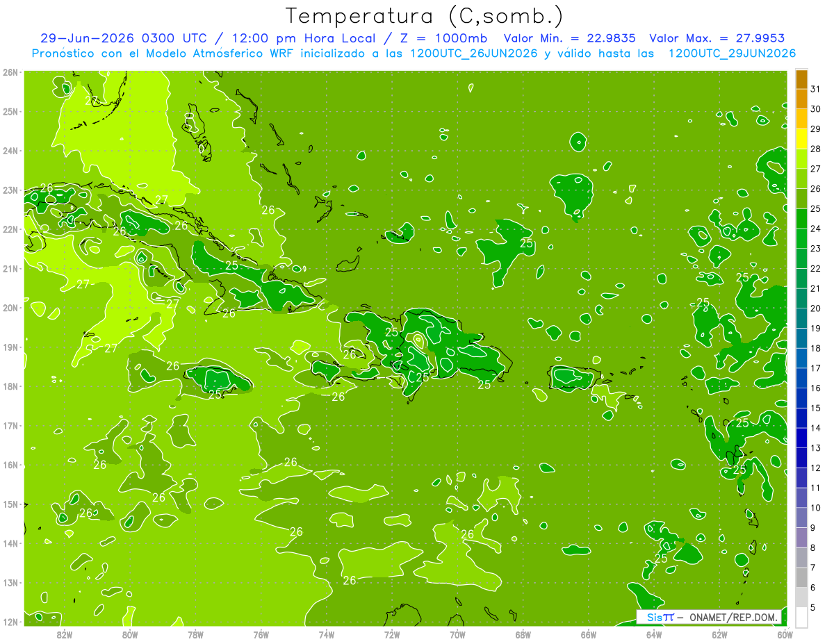Image resolution: width=834 pixels, height=644 pixels.
Task: Click the '62W' longitude axis label
Action: coord(719,634)
